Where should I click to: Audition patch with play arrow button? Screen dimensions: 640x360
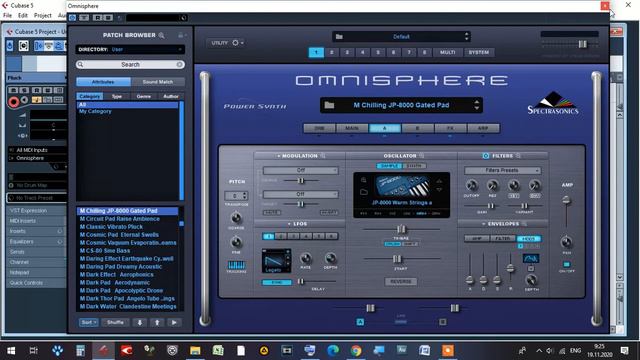(x=174, y=322)
